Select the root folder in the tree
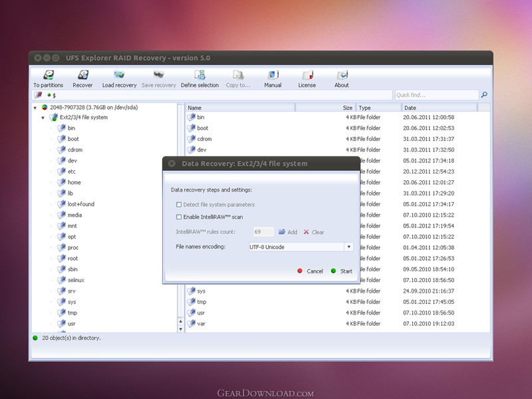This screenshot has width=532, height=399. click(x=72, y=258)
